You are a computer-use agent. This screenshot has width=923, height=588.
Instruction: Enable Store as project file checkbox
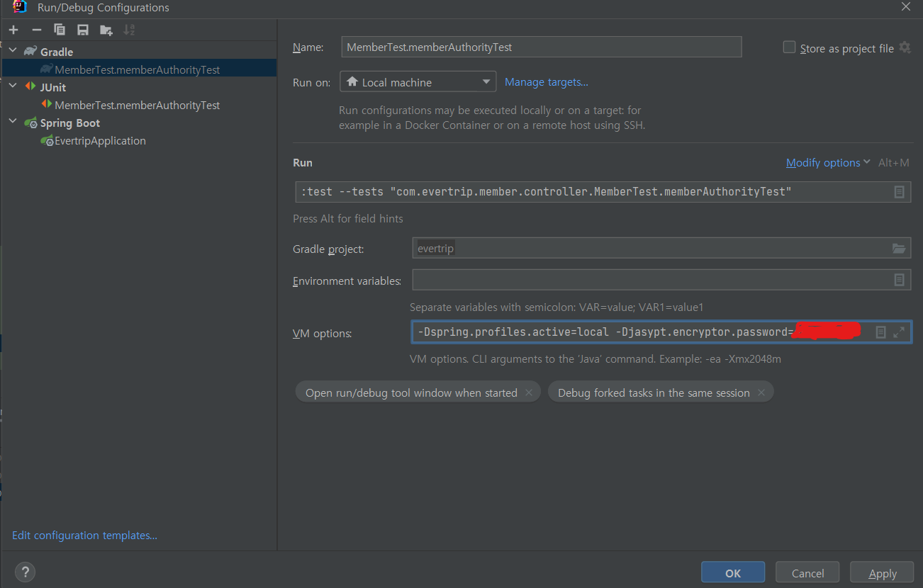click(789, 47)
